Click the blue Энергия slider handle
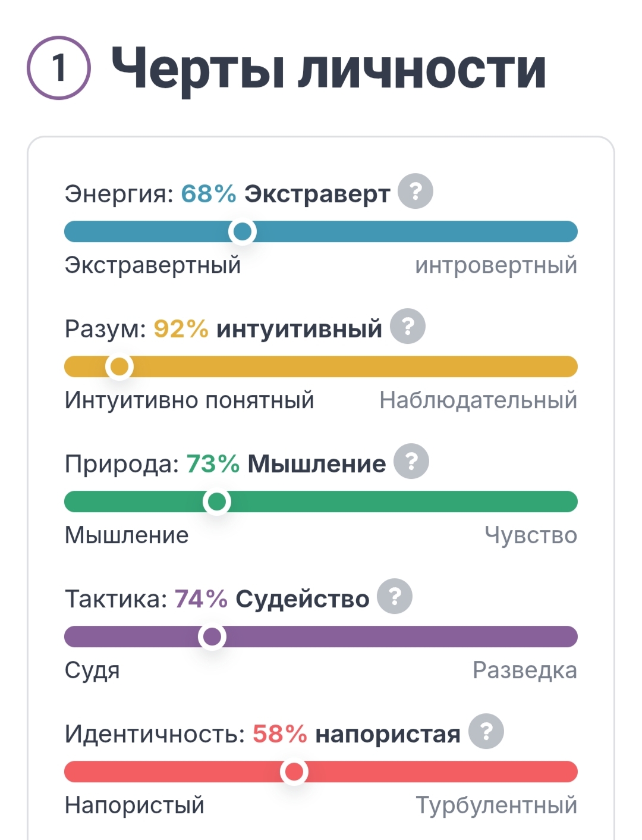642x840 pixels. tap(242, 231)
